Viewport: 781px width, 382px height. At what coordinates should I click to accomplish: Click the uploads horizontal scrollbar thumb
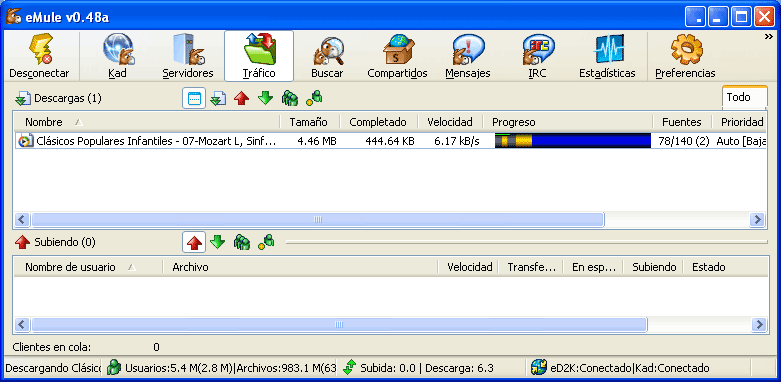click(339, 325)
